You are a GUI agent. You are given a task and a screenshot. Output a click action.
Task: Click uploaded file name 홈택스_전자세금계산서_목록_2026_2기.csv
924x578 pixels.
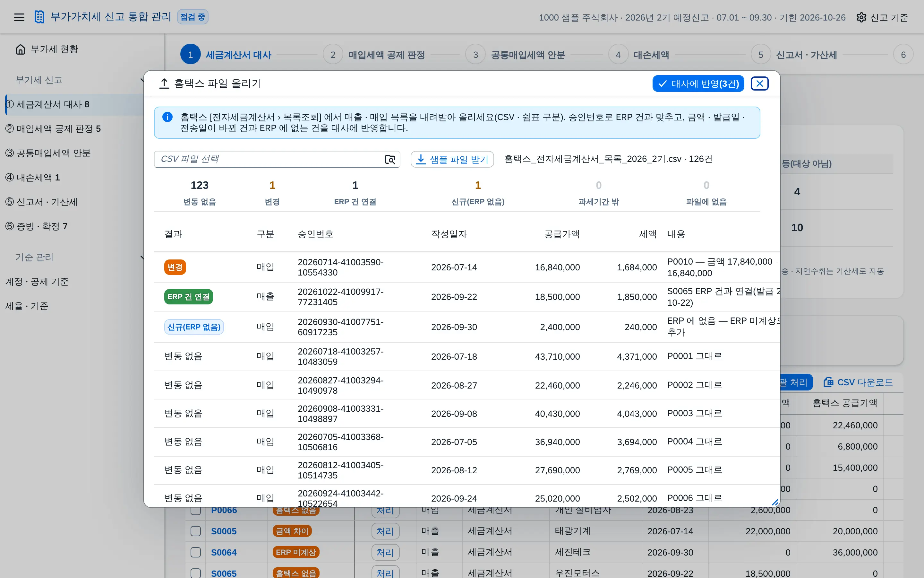coord(593,159)
